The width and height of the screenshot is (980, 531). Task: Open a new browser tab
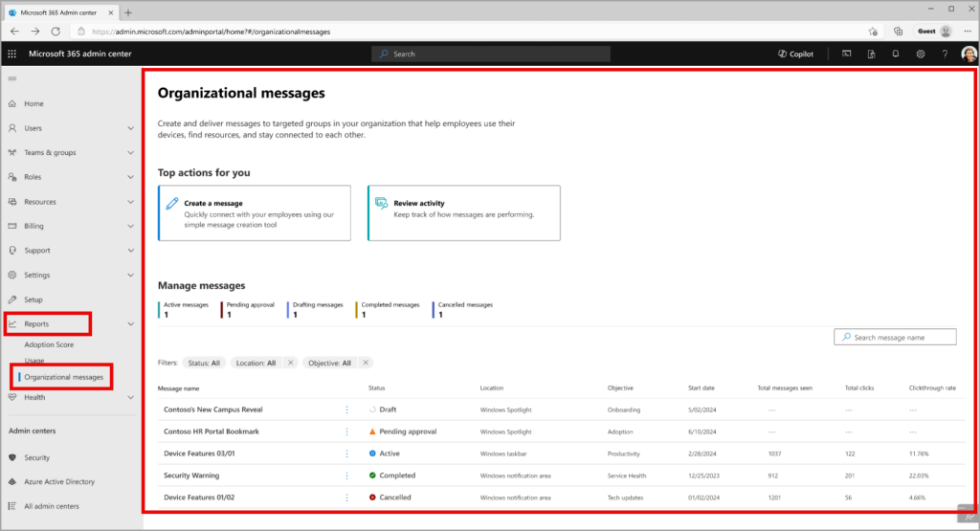tap(128, 12)
